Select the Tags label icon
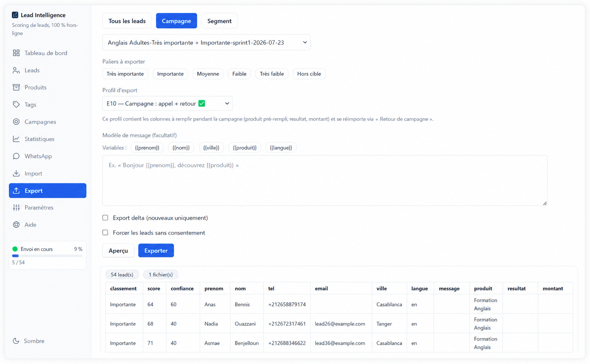Image resolution: width=590 pixels, height=364 pixels. tap(16, 105)
